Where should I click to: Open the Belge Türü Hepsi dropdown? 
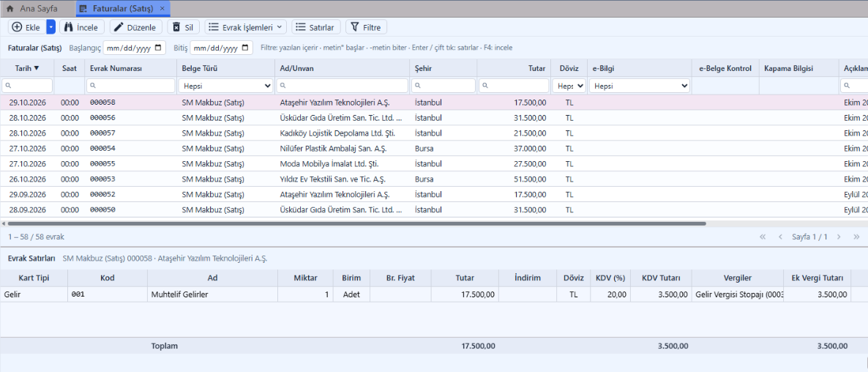226,86
